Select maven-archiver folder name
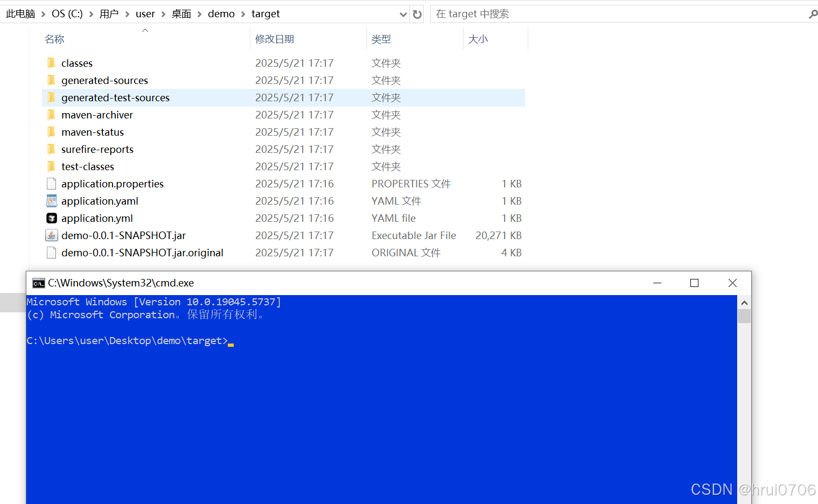The height and width of the screenshot is (504, 818). coord(97,115)
